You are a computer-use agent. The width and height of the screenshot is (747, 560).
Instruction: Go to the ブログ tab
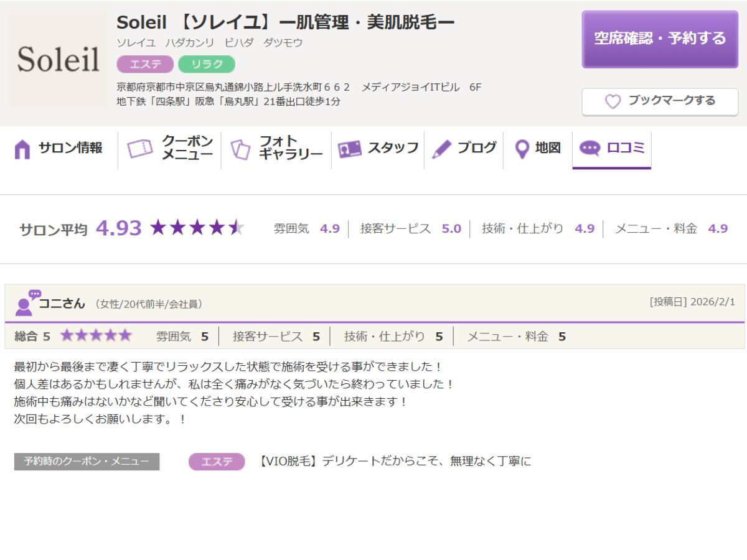click(x=464, y=149)
